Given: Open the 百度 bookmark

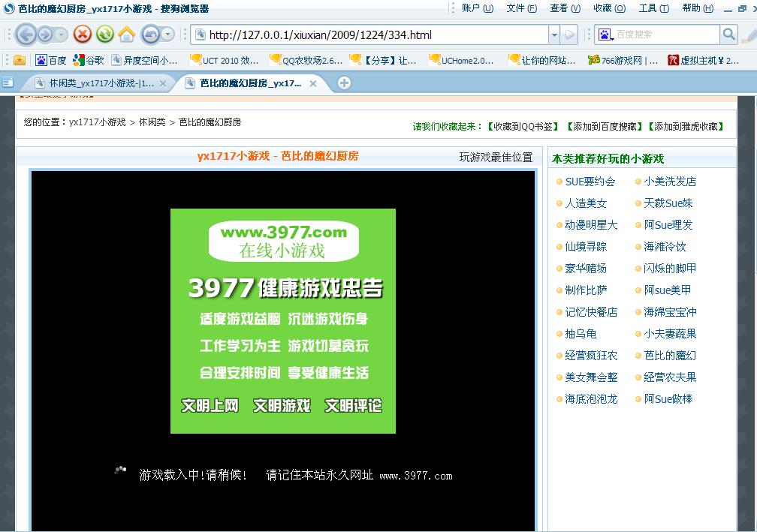Looking at the screenshot, I should pos(51,60).
